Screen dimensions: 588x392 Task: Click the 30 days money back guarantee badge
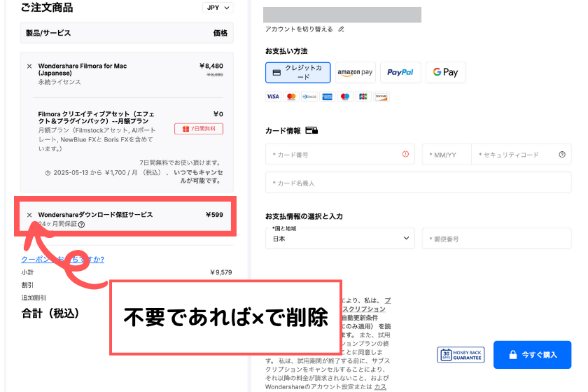pos(461,354)
